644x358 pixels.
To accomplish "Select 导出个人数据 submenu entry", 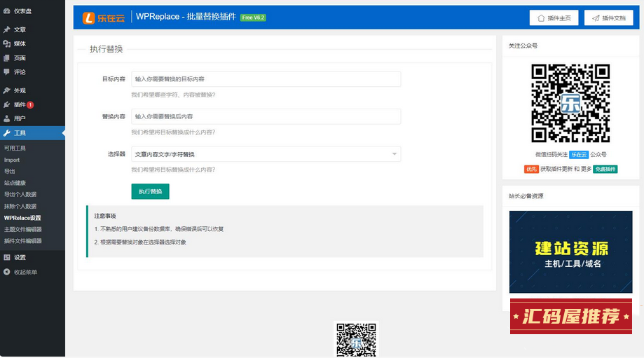I will (20, 194).
